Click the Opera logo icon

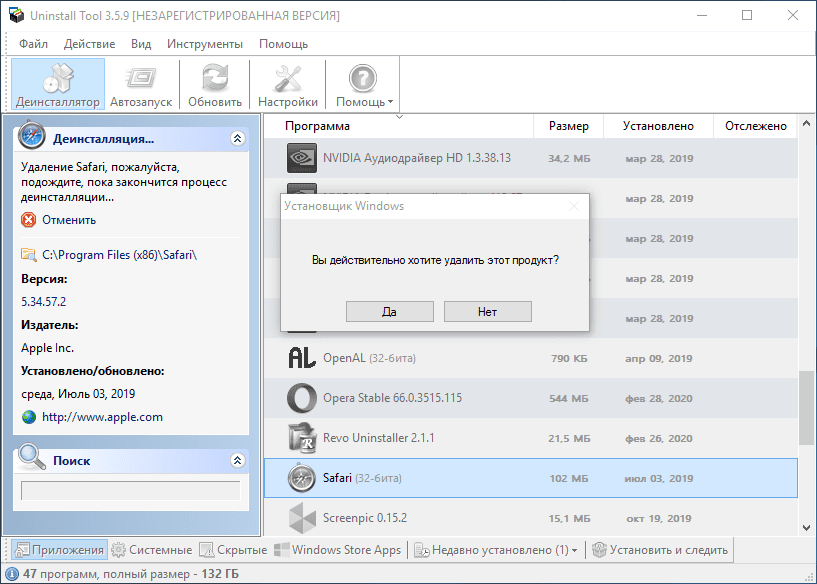(302, 398)
